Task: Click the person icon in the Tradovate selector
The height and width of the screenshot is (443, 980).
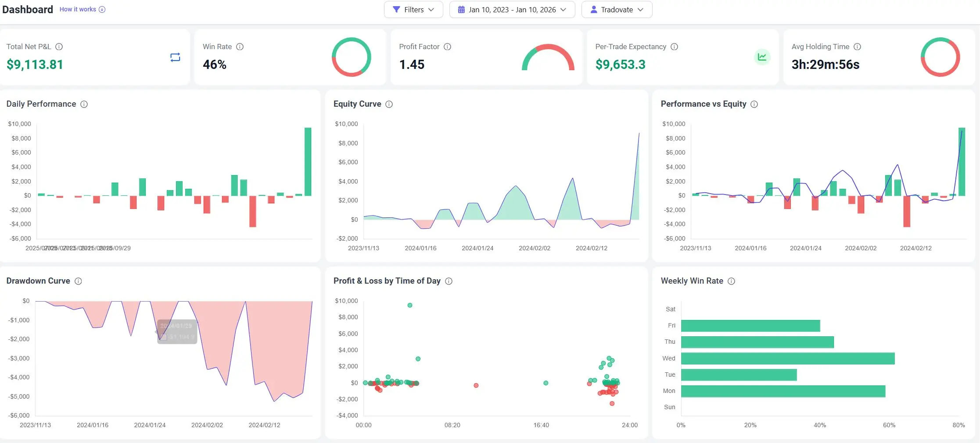Action: tap(594, 9)
